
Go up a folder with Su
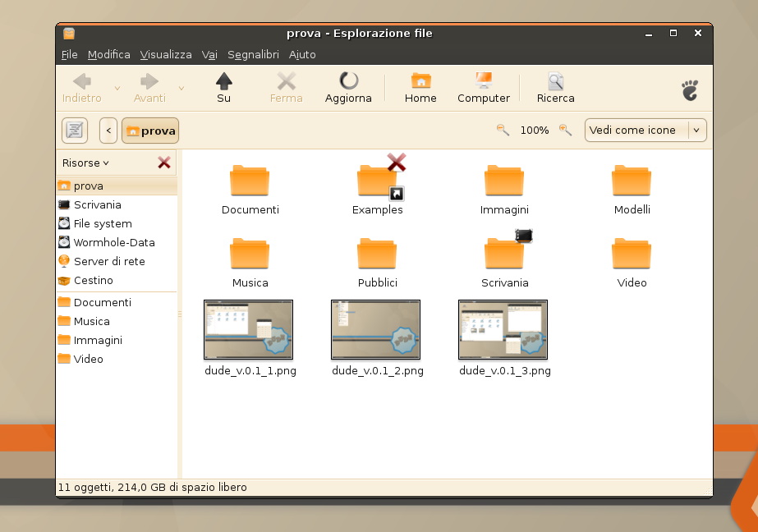[x=224, y=88]
